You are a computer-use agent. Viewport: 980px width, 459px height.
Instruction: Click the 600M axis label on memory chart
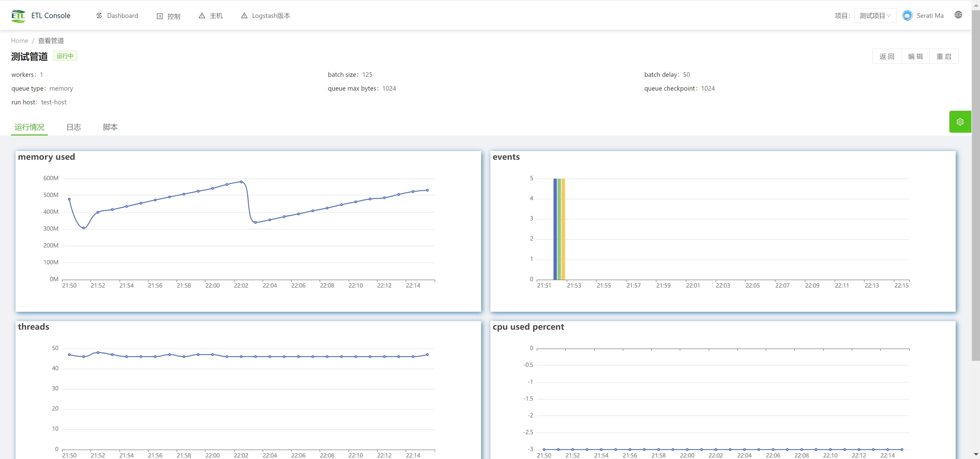[x=51, y=178]
